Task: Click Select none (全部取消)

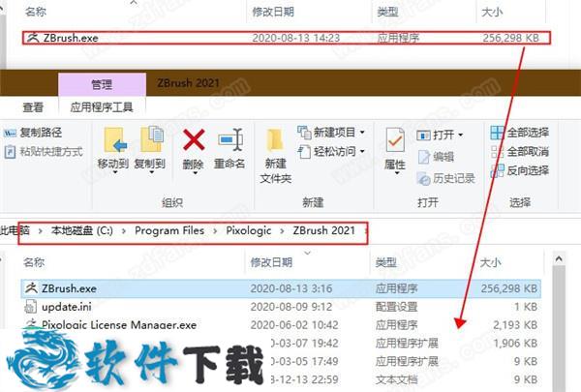Action: (498, 151)
